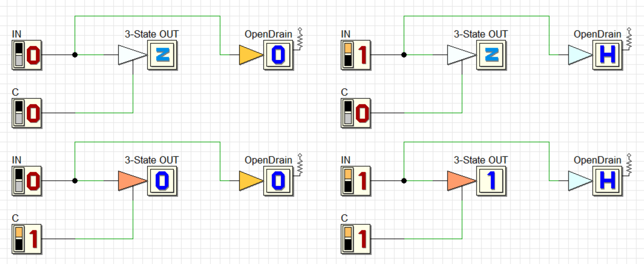
Task: Click the '3-State OUT' label in the bottom-right circuit
Action: pyautogui.click(x=481, y=160)
